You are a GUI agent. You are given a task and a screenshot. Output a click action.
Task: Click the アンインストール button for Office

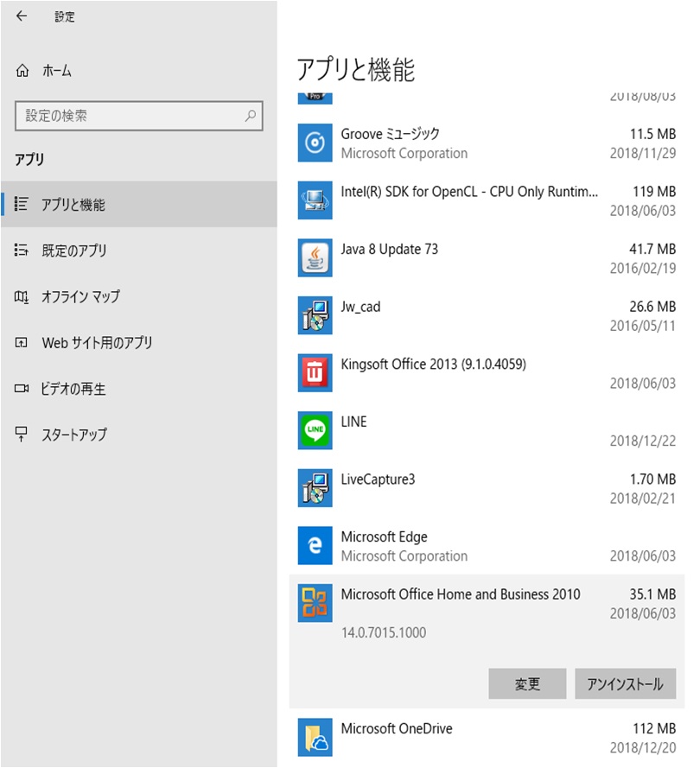[625, 683]
